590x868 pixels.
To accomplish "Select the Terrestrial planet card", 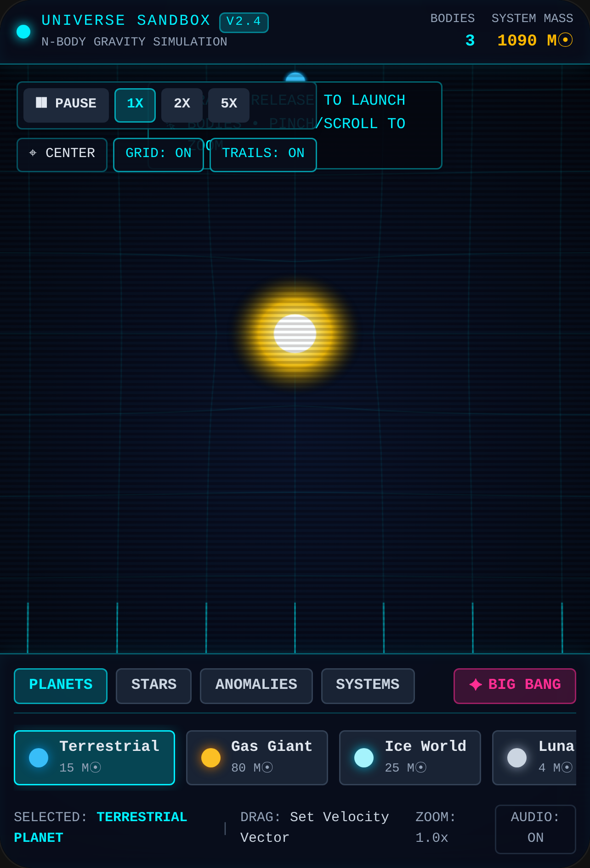I will (x=94, y=757).
